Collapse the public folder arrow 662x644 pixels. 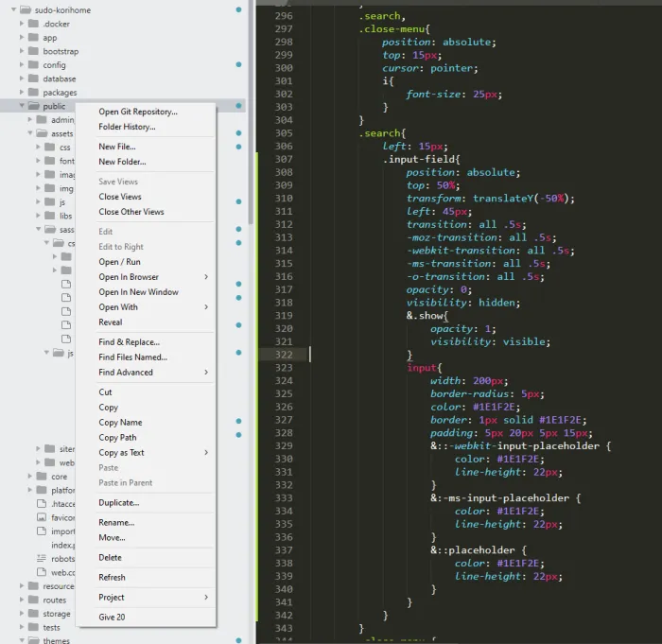point(22,106)
